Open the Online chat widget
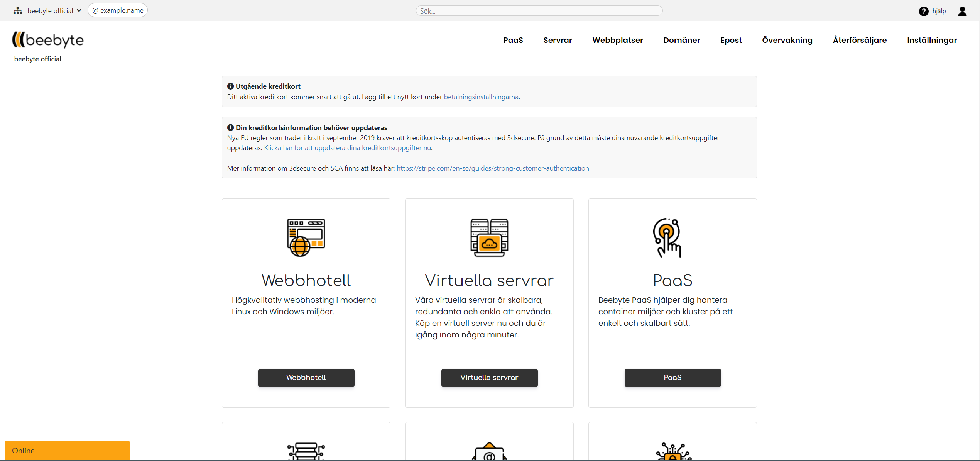This screenshot has width=980, height=461. (67, 450)
